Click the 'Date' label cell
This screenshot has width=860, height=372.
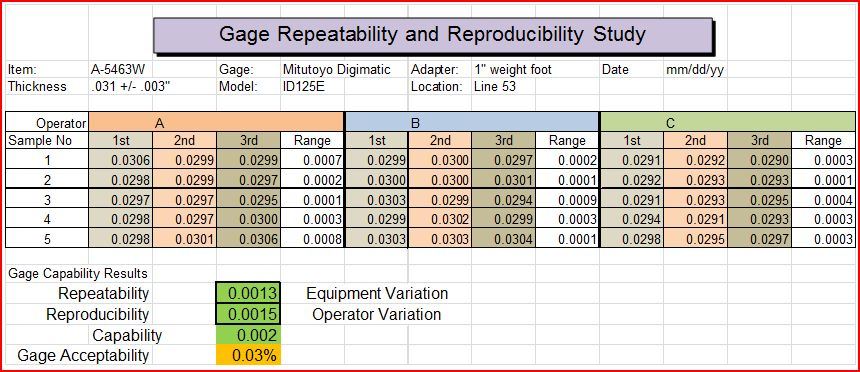[x=615, y=70]
